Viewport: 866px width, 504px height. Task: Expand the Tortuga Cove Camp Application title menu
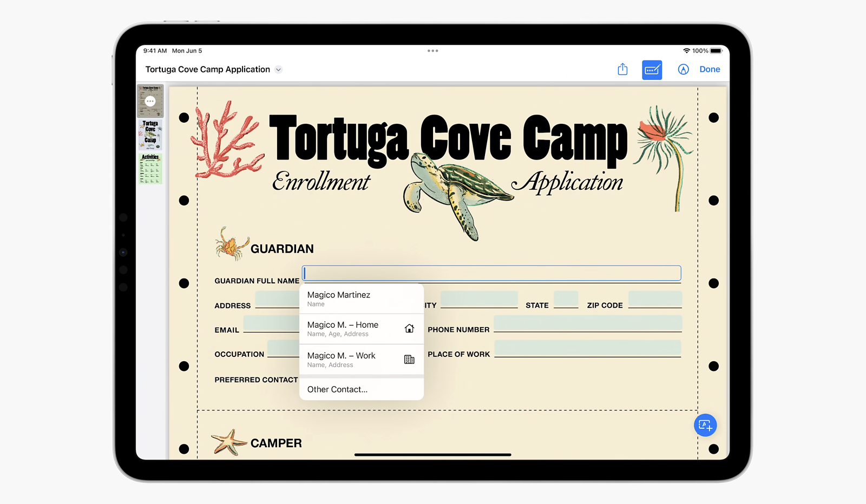click(x=278, y=69)
